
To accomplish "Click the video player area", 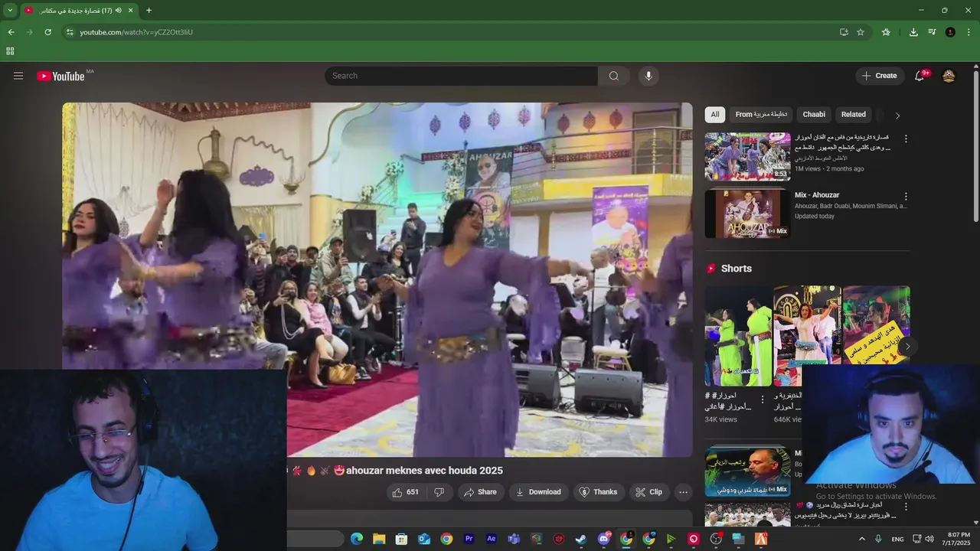I will coord(377,279).
